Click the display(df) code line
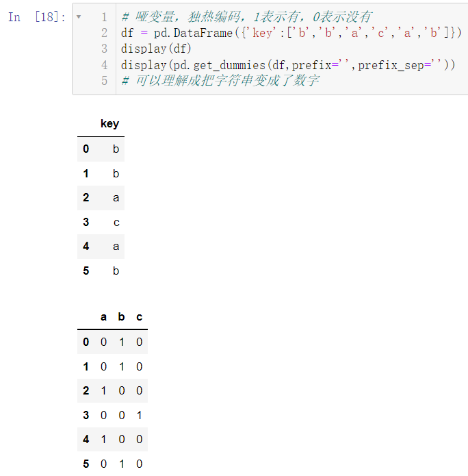Screen dimensions: 468x476 pyautogui.click(x=156, y=49)
